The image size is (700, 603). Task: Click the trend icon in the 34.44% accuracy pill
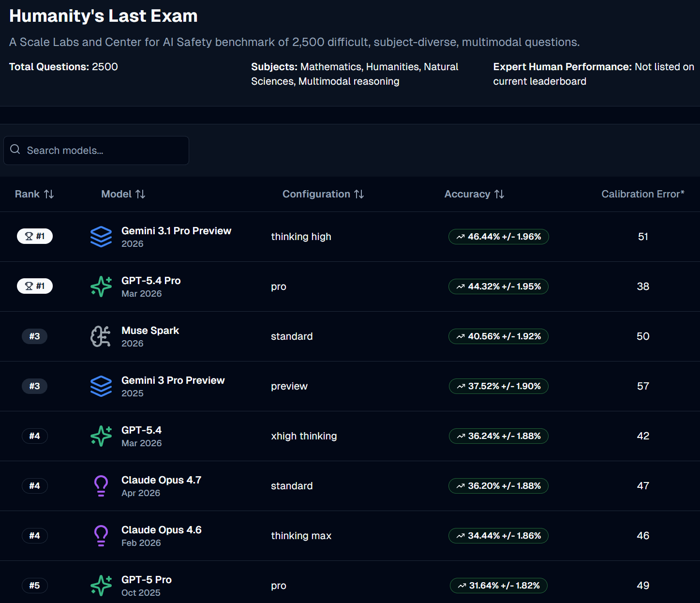(461, 536)
